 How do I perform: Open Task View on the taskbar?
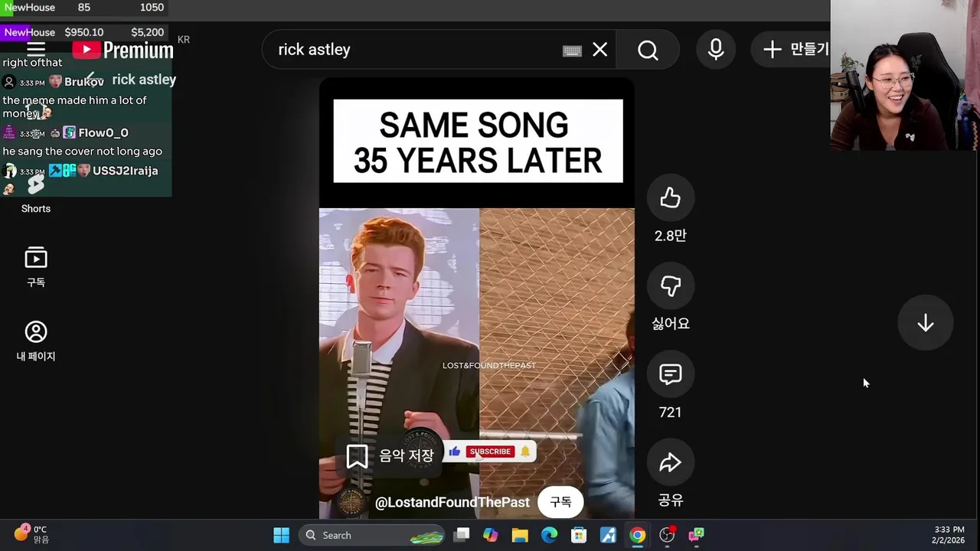click(461, 535)
